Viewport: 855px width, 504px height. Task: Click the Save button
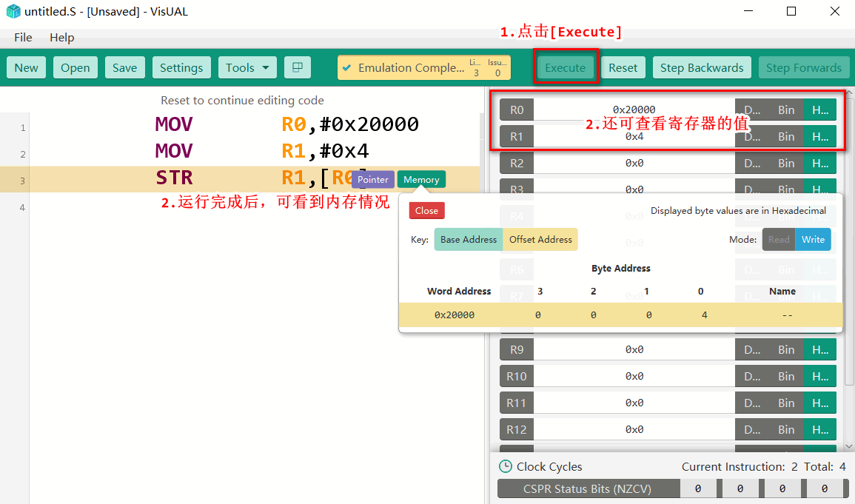pos(125,67)
